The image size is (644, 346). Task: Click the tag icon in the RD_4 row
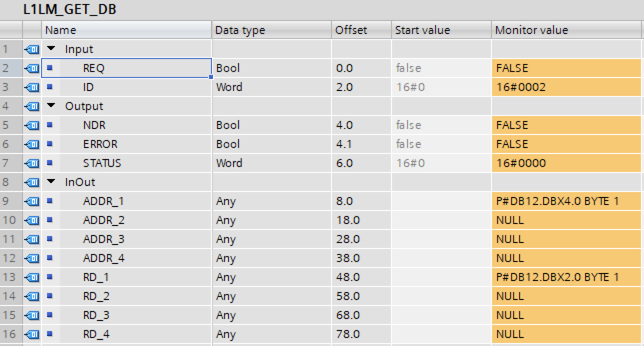(x=31, y=334)
